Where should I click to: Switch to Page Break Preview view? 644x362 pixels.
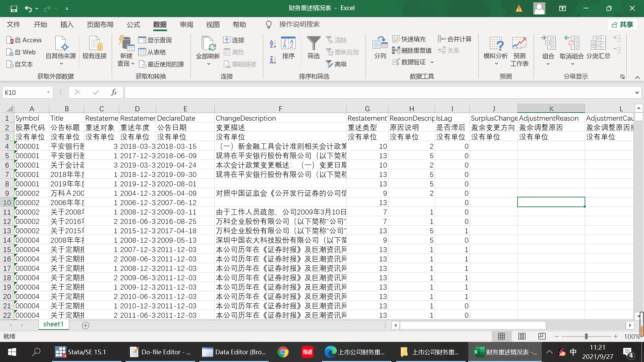542,336
